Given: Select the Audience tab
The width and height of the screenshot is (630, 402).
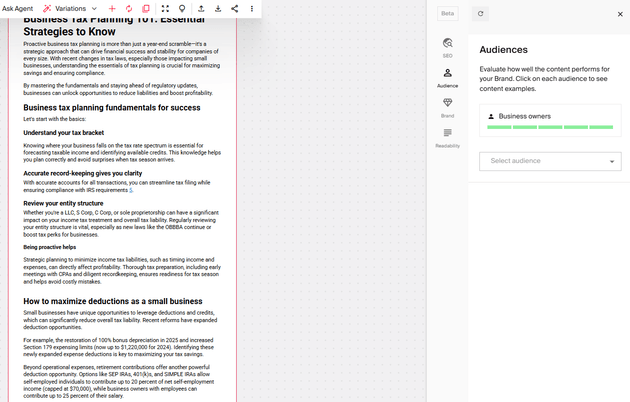Looking at the screenshot, I should [447, 77].
